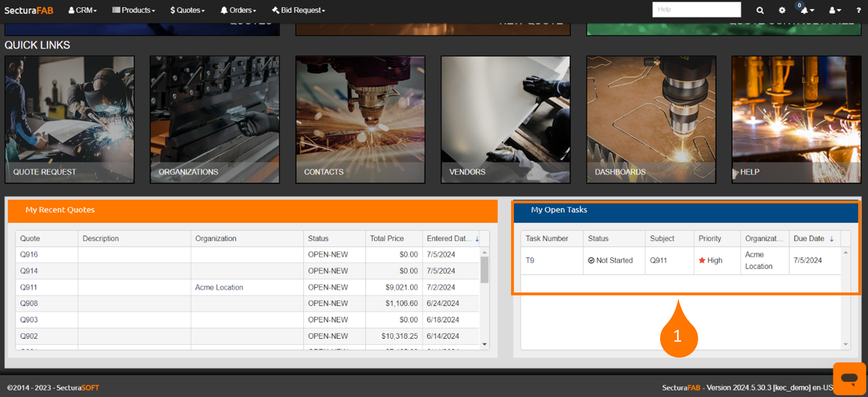
Task: Expand the Products dropdown menu
Action: (x=134, y=11)
